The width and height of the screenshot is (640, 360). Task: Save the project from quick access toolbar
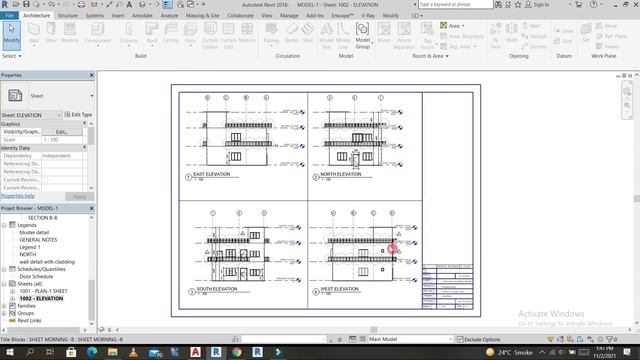(26, 4)
